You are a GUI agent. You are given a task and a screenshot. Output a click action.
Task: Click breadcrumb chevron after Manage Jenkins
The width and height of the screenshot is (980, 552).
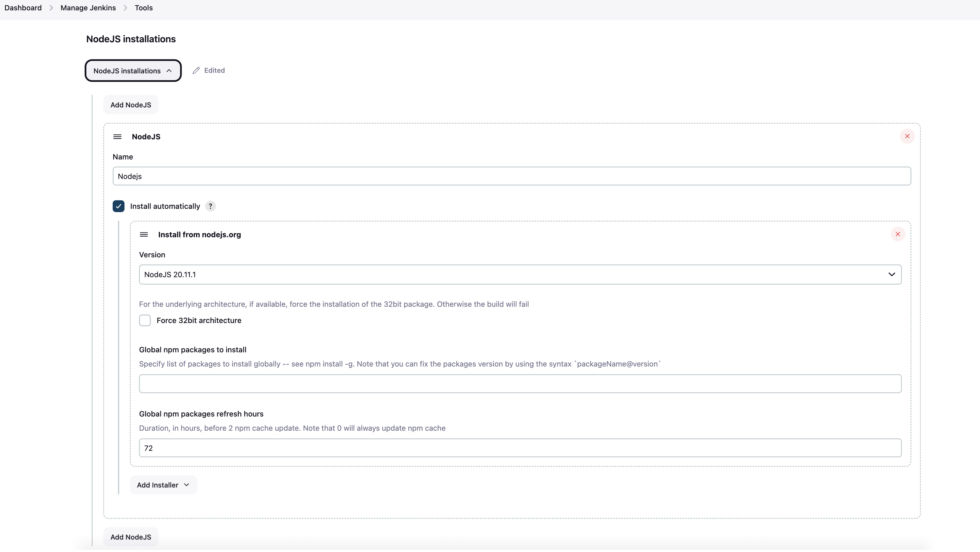pos(125,8)
